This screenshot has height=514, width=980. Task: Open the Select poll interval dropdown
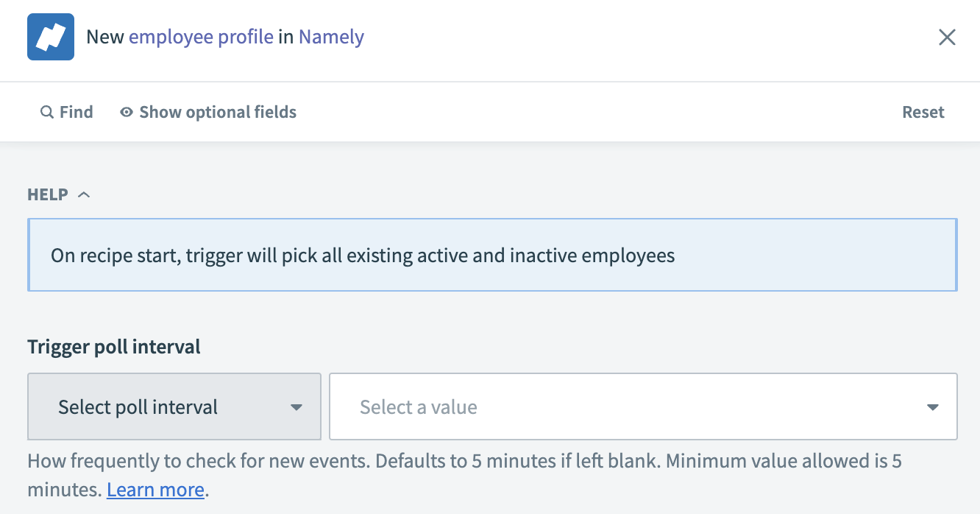tap(174, 406)
